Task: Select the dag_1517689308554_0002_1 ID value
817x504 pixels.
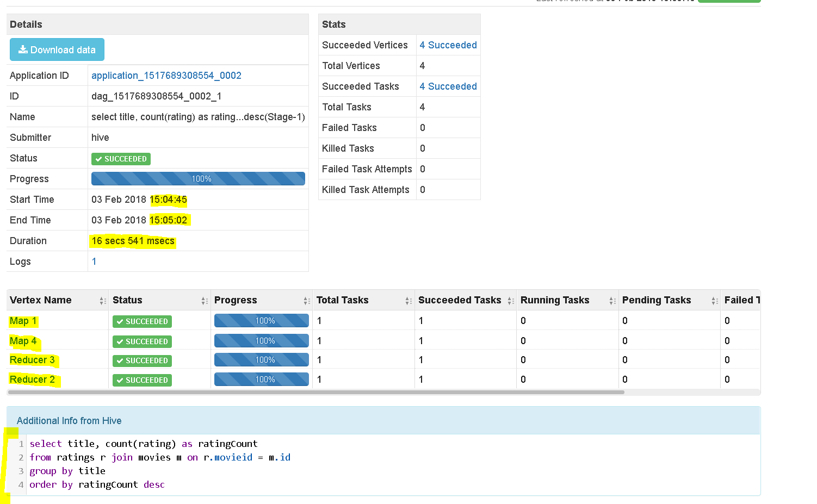Action: (156, 96)
